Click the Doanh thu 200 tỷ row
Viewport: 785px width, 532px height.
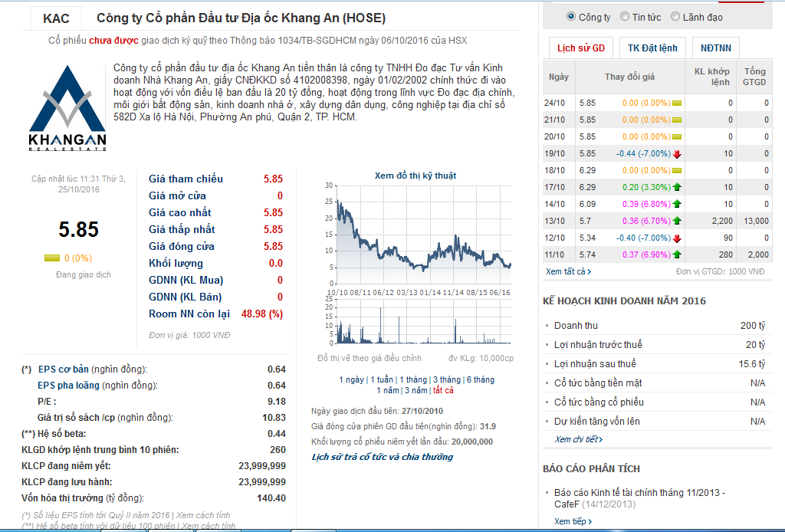point(656,325)
